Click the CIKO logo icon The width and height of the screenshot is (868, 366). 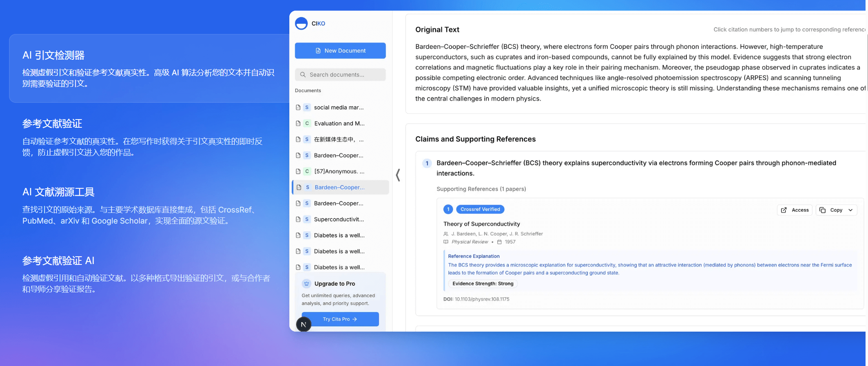[301, 23]
